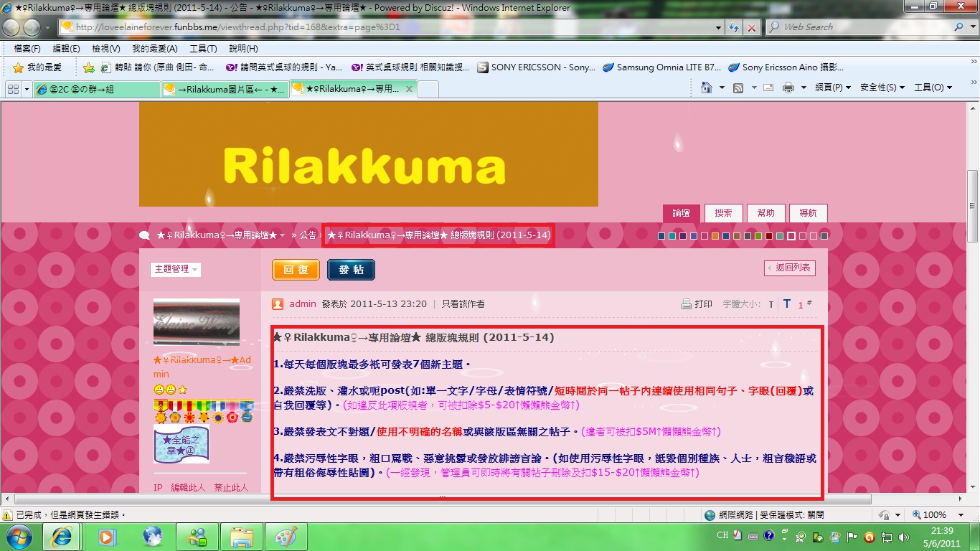
Task: Open Windows Live Messenger from the taskbar
Action: (x=197, y=536)
